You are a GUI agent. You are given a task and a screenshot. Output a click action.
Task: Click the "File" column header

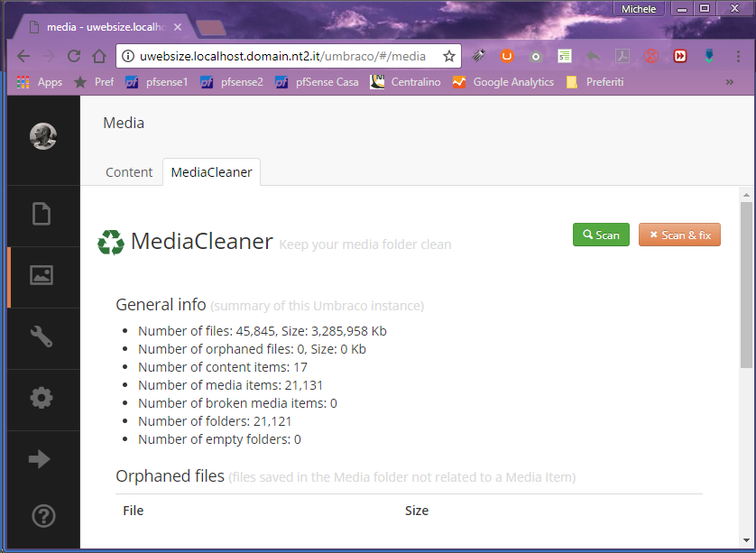(x=134, y=511)
